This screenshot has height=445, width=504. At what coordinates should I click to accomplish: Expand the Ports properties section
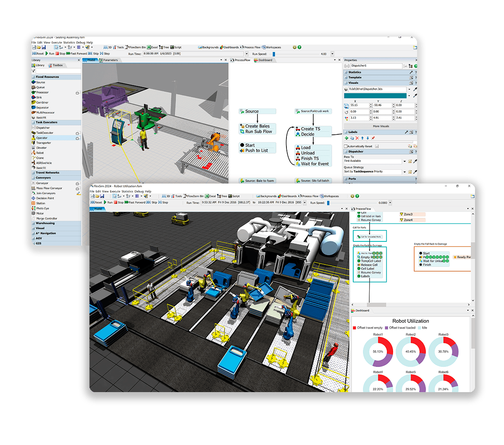coord(346,179)
